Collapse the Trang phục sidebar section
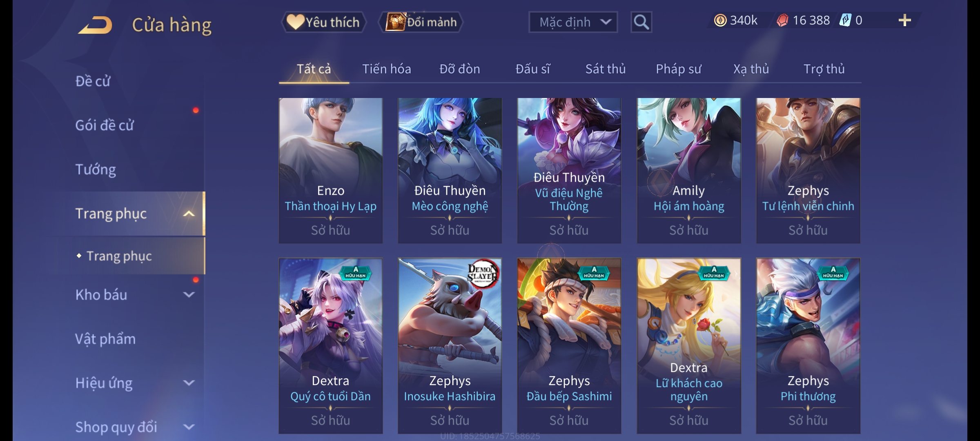The width and height of the screenshot is (980, 441). tap(189, 214)
